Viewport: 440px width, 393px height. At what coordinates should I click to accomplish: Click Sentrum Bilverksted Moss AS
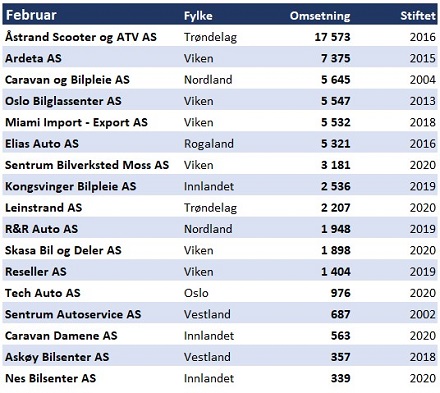tap(87, 165)
